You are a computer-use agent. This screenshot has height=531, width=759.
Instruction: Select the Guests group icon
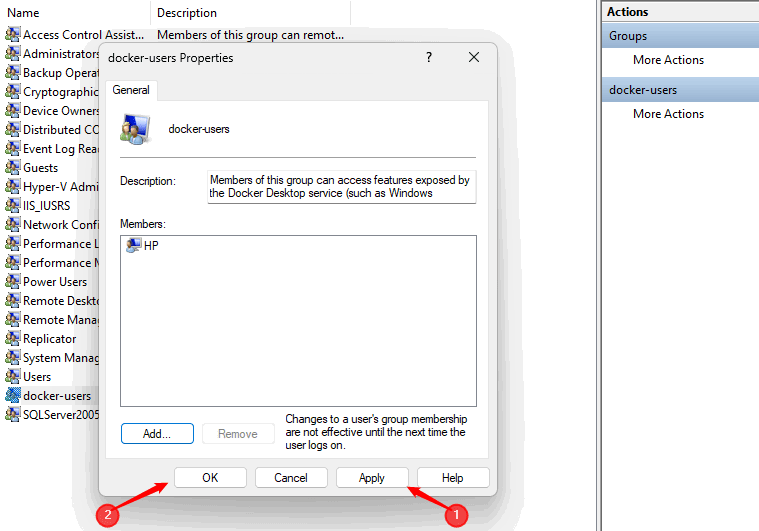13,168
